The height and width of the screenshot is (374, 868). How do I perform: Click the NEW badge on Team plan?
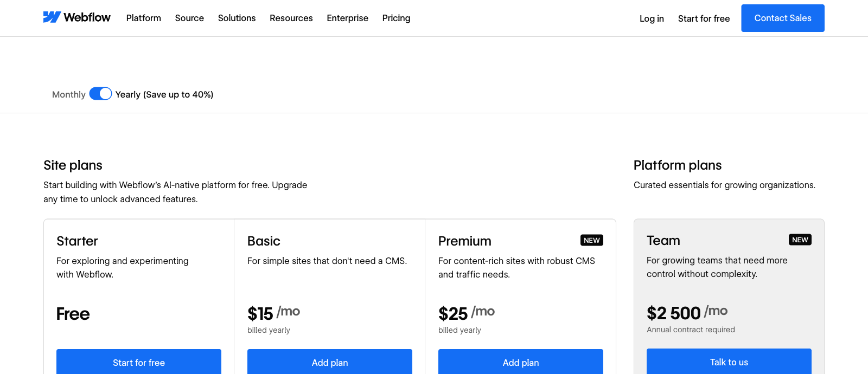tap(800, 240)
